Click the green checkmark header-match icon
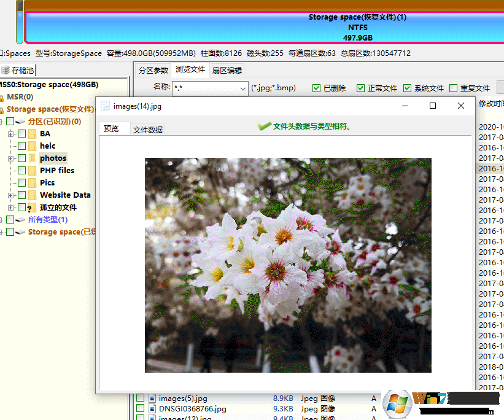This screenshot has width=504, height=420. (264, 126)
